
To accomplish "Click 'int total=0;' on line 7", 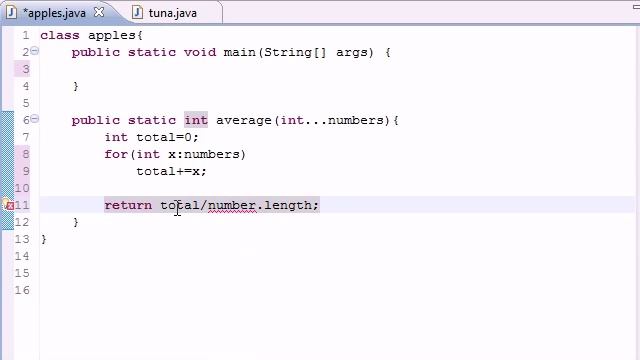I will [x=151, y=138].
